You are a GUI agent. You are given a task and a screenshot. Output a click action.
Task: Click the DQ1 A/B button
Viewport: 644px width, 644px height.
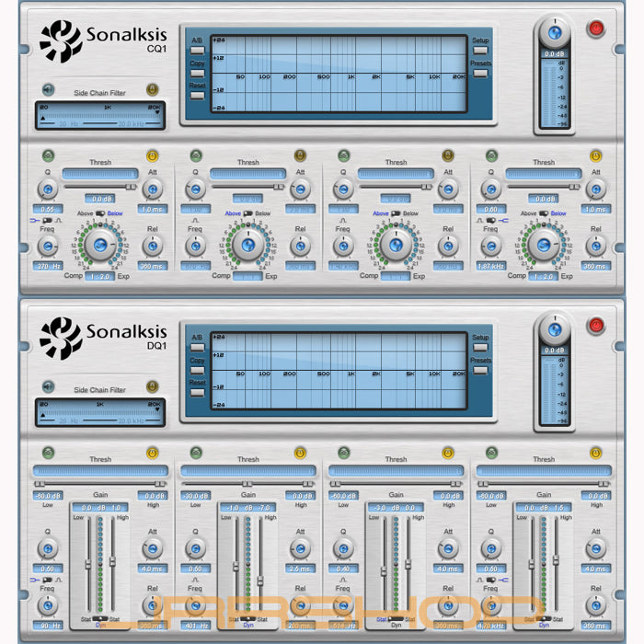pyautogui.click(x=197, y=347)
